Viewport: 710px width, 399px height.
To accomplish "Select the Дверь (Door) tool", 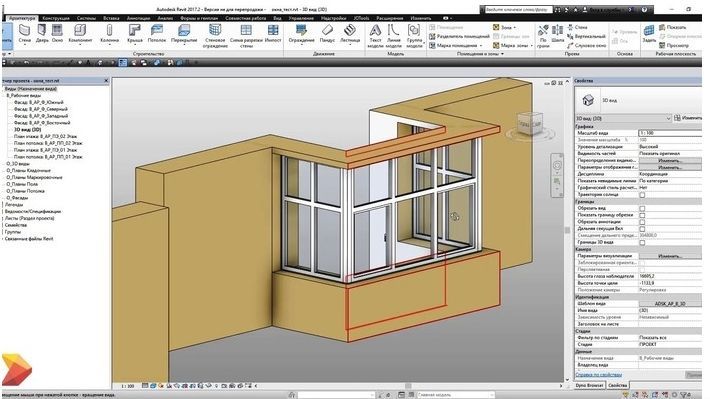I will coord(42,34).
